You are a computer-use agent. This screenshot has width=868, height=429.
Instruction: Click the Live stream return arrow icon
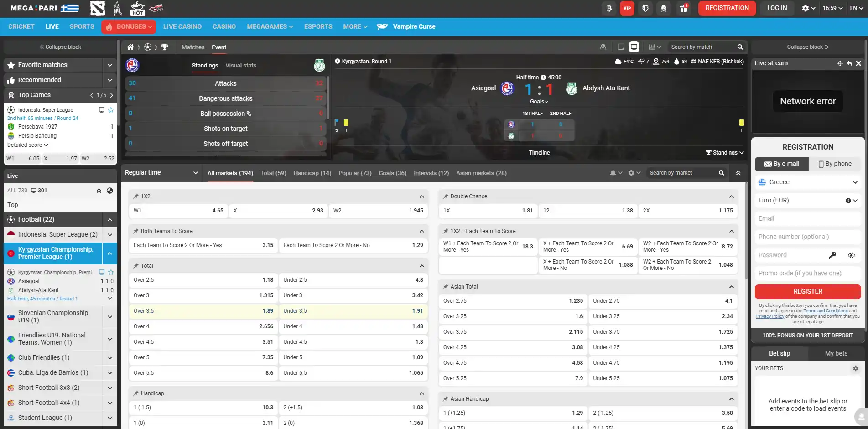click(x=849, y=63)
